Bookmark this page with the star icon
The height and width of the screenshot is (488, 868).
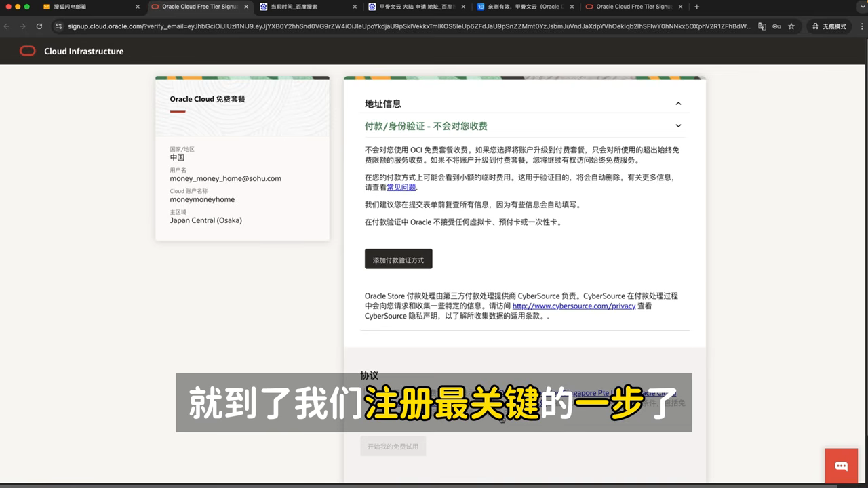[x=791, y=26]
